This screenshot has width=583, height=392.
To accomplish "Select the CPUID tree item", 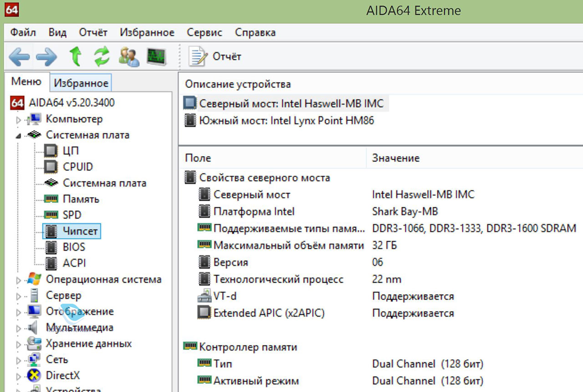I will pyautogui.click(x=78, y=167).
